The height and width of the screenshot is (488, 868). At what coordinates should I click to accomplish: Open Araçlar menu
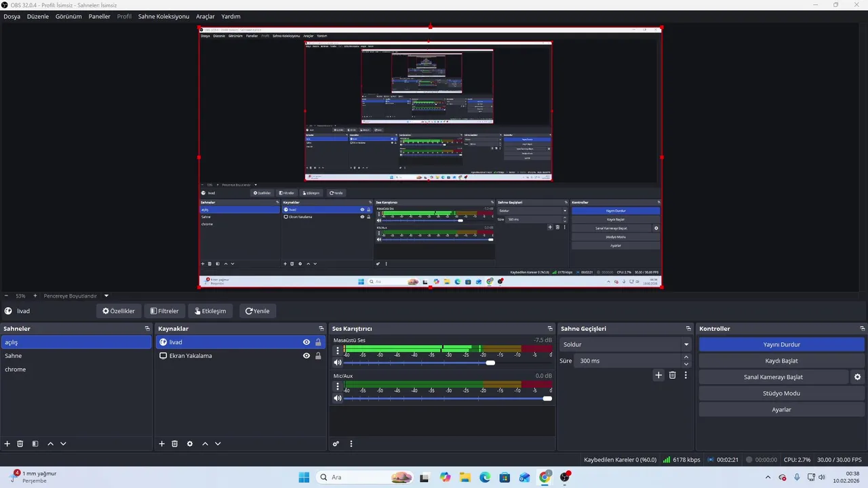coord(205,16)
